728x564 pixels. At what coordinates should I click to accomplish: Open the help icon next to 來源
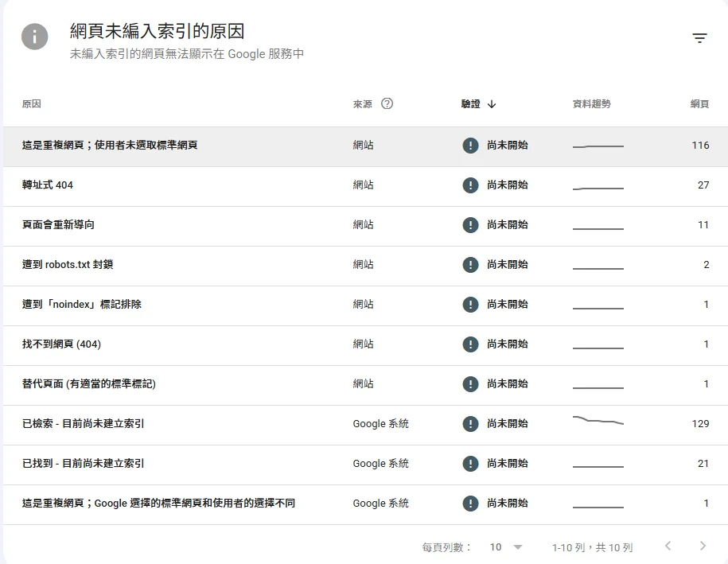387,103
